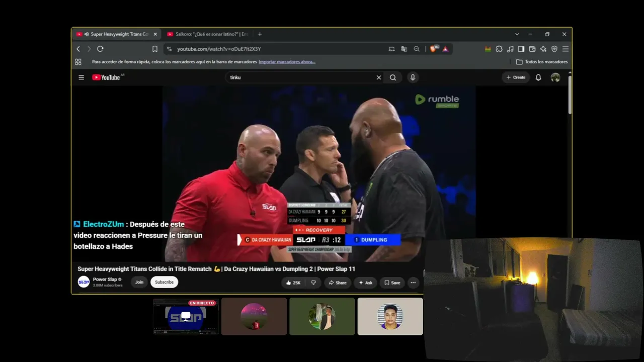The image size is (644, 362).
Task: Mute audio on the Super Heavyweight tab
Action: click(x=87, y=34)
